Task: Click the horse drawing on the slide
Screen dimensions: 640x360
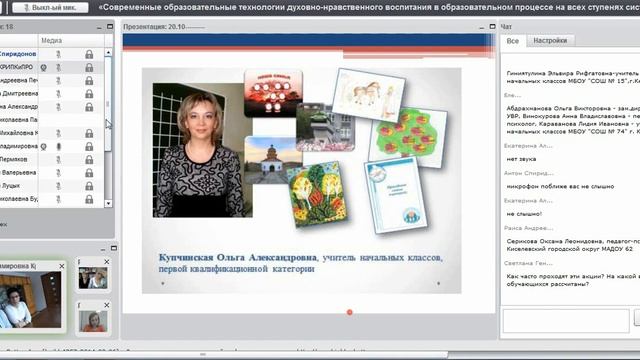Action: click(x=369, y=95)
